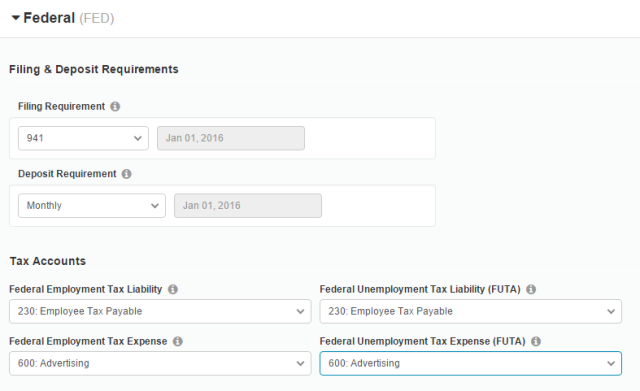
Task: Click the Tax Accounts heading
Action: click(x=48, y=261)
